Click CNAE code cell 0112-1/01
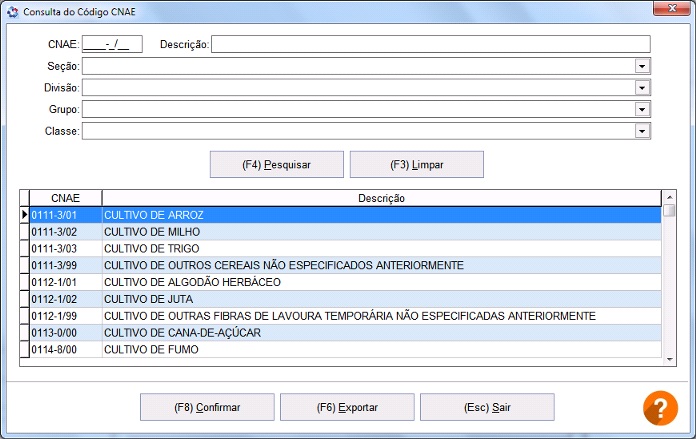 pos(66,282)
